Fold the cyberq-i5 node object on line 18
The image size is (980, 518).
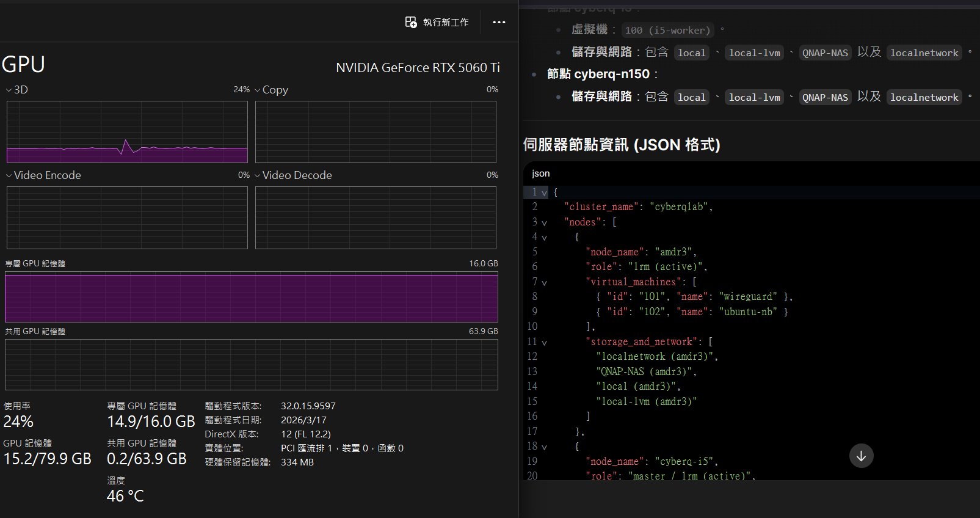[544, 447]
